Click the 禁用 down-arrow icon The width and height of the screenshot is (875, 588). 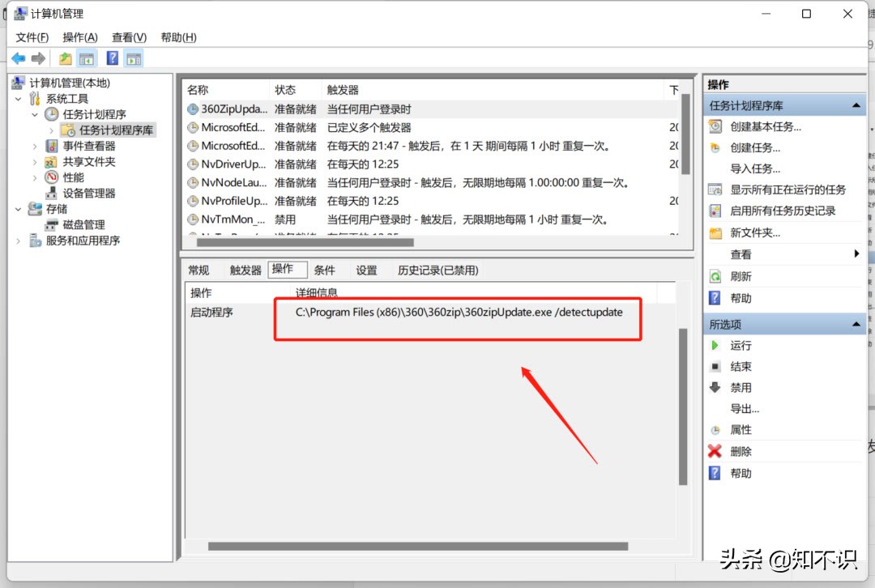tap(715, 387)
